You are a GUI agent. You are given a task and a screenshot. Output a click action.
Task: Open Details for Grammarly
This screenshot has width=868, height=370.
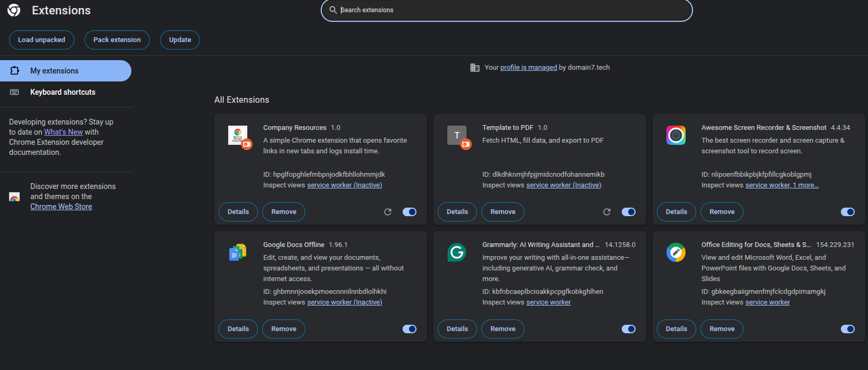(457, 329)
